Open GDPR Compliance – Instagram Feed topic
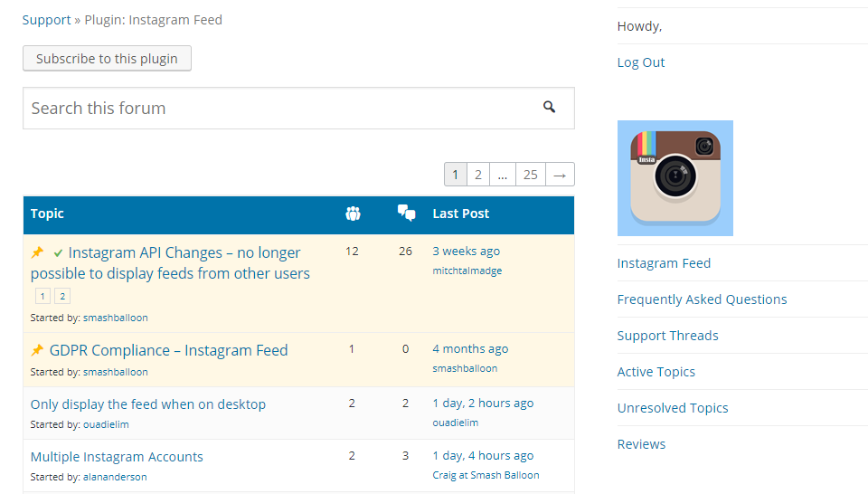 click(x=168, y=350)
